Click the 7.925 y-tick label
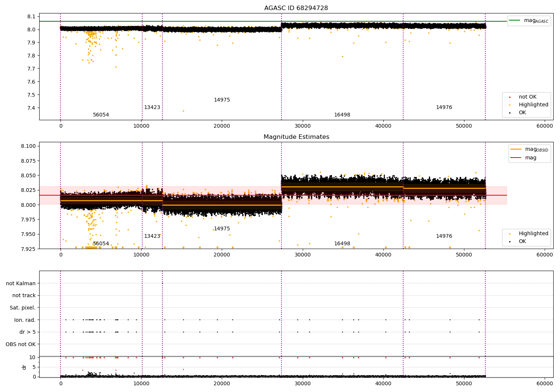Image resolution: width=560 pixels, height=392 pixels. (28, 249)
